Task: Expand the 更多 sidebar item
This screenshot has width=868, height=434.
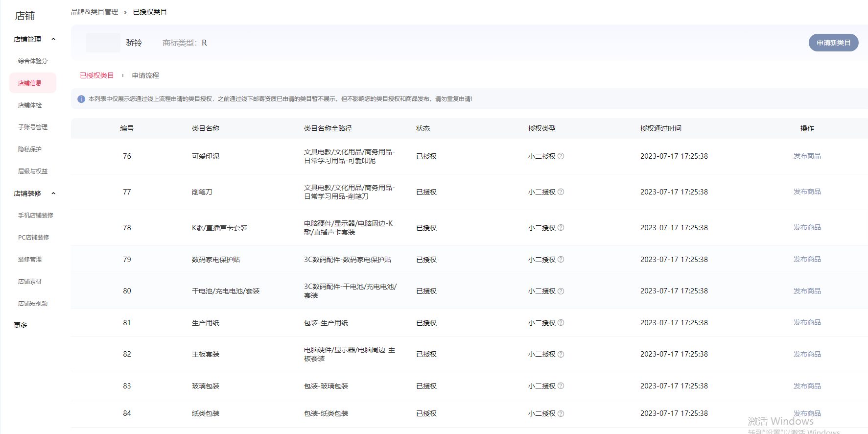Action: coord(21,325)
